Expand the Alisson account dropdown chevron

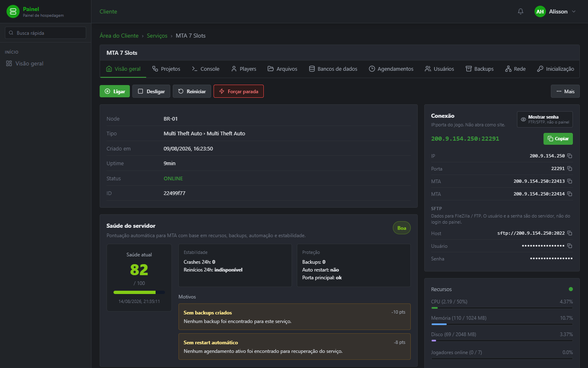574,11
